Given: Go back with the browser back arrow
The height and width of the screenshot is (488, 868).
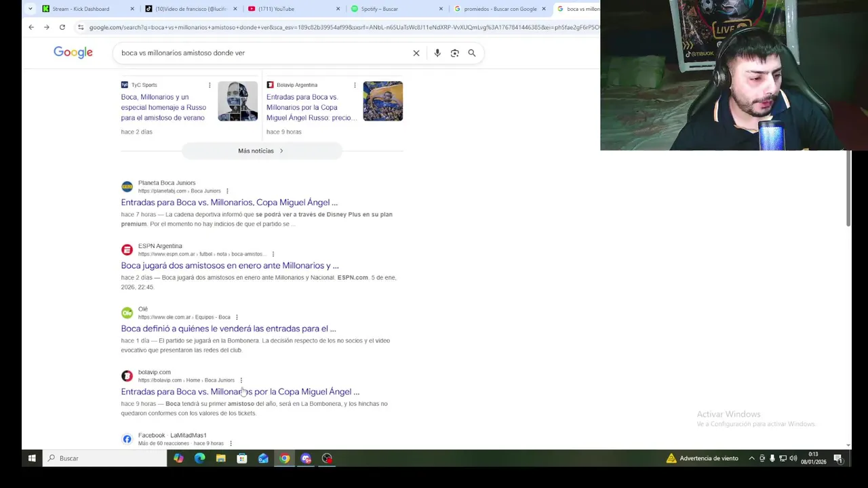Looking at the screenshot, I should click(31, 27).
